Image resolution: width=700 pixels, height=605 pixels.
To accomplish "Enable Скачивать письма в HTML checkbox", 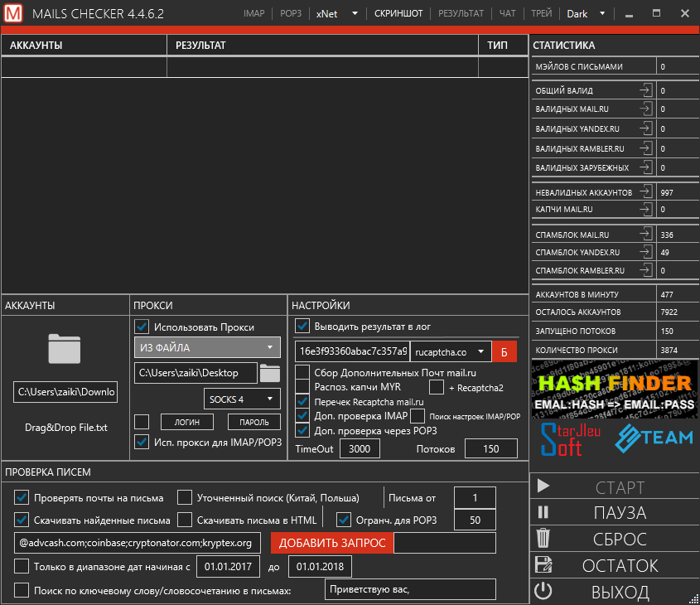I will (x=185, y=520).
